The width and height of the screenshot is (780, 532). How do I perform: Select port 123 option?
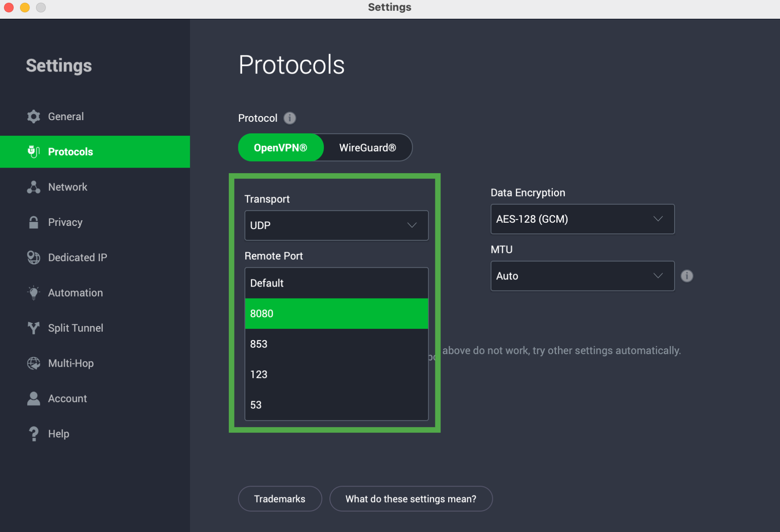point(336,374)
